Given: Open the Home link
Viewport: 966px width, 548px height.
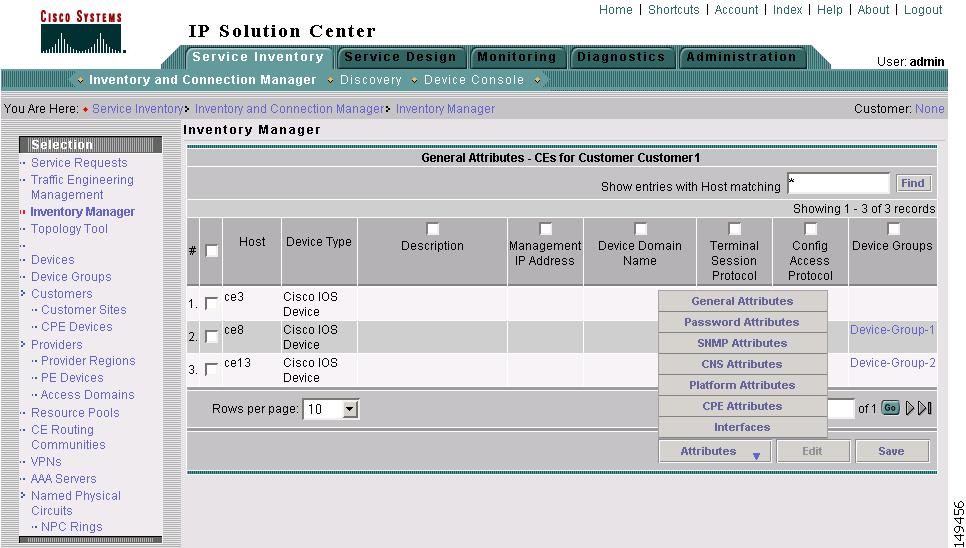Looking at the screenshot, I should pos(615,10).
